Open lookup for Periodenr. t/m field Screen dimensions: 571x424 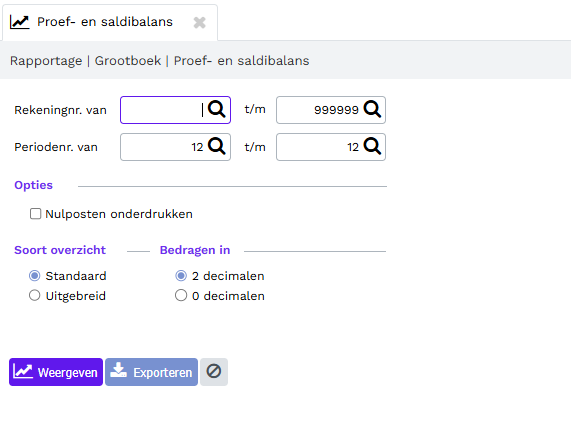click(372, 146)
